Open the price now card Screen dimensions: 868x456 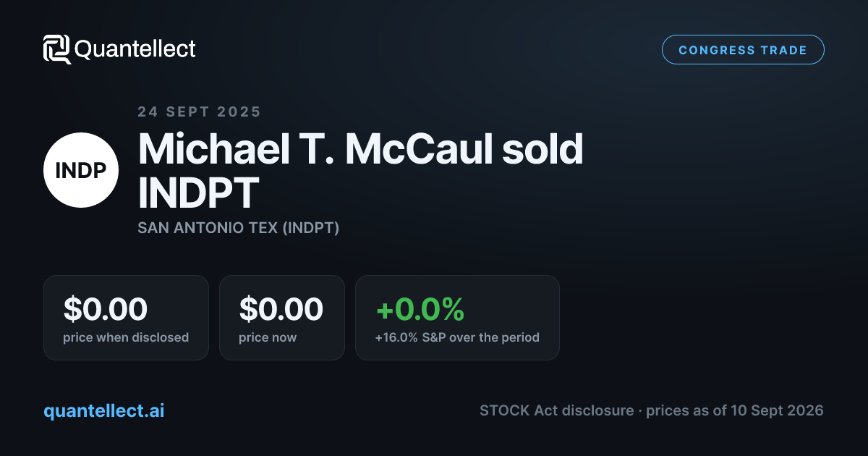tap(283, 318)
